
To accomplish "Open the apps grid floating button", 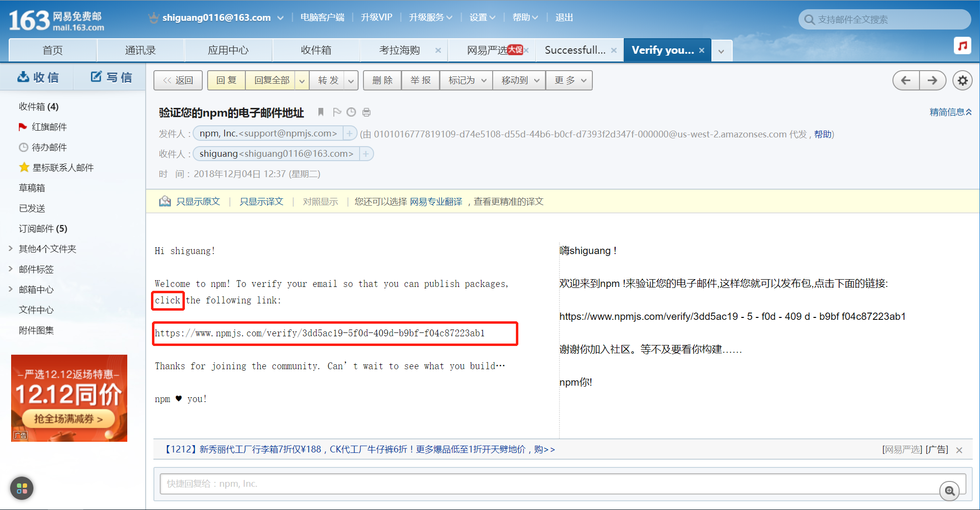I will 22,488.
